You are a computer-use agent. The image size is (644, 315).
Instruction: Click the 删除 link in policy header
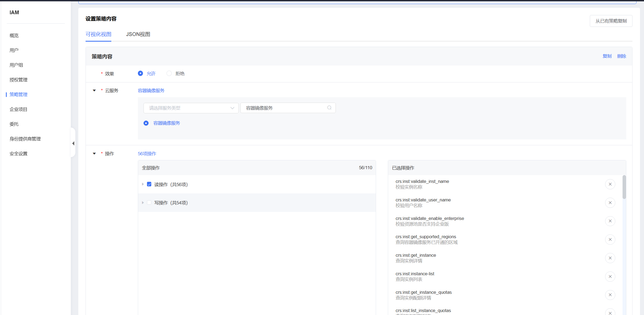pyautogui.click(x=621, y=56)
